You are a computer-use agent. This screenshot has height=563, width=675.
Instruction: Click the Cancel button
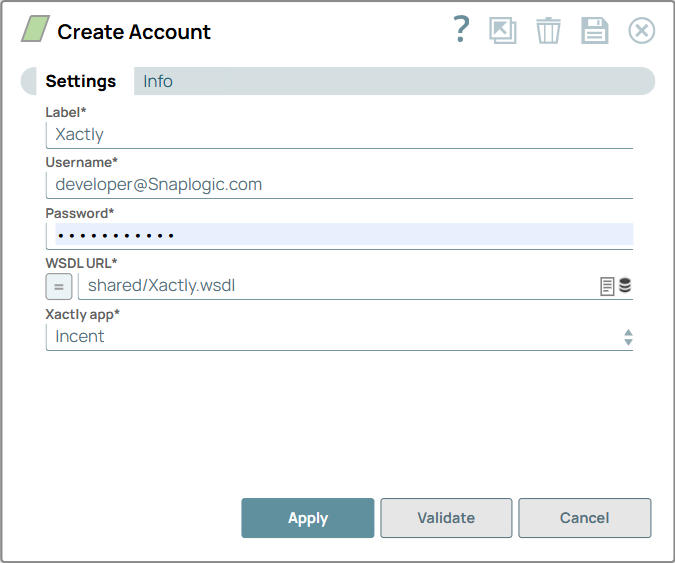tap(585, 518)
